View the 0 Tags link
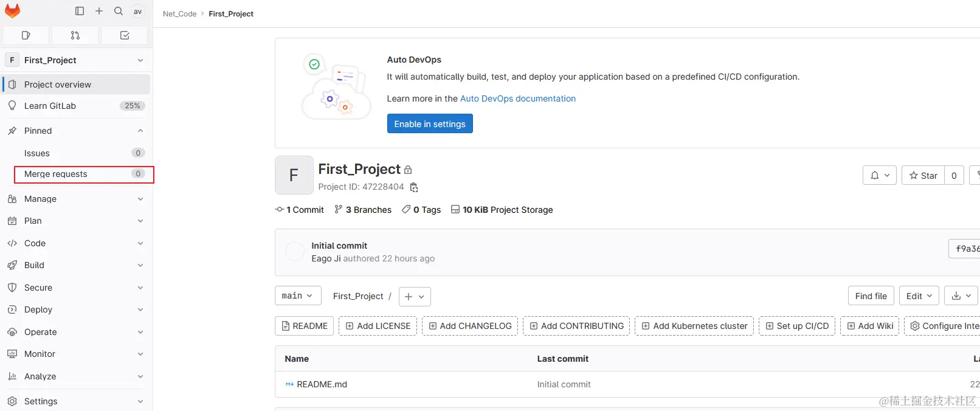The height and width of the screenshot is (411, 980). tap(421, 210)
